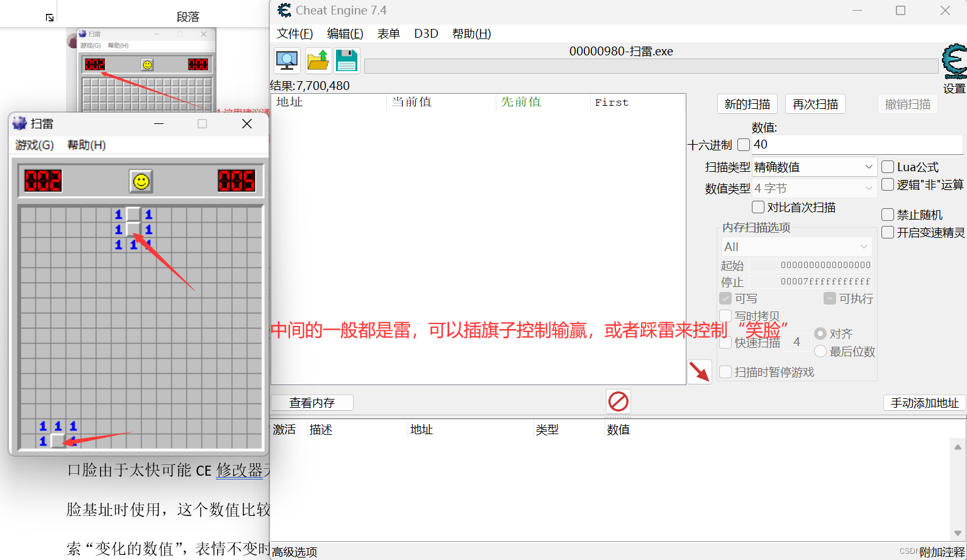The width and height of the screenshot is (967, 560).
Task: Click the Minesweeper timer display
Action: (237, 181)
